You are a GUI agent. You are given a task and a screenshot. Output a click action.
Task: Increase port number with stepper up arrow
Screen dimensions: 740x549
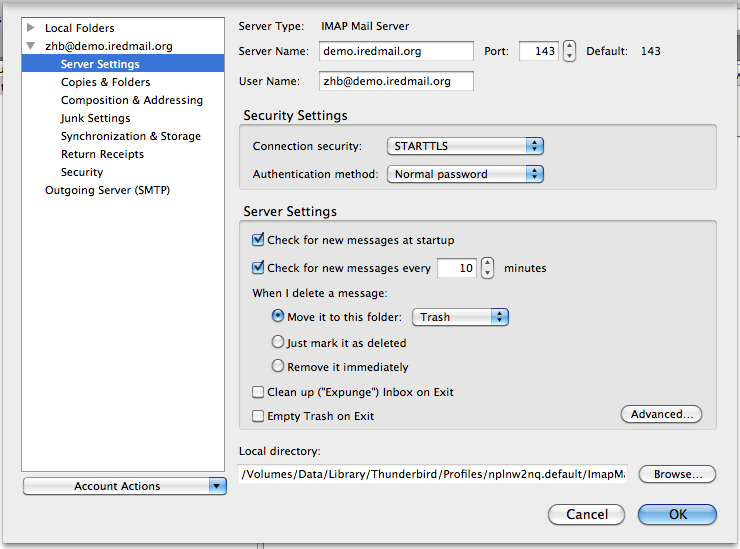(570, 46)
